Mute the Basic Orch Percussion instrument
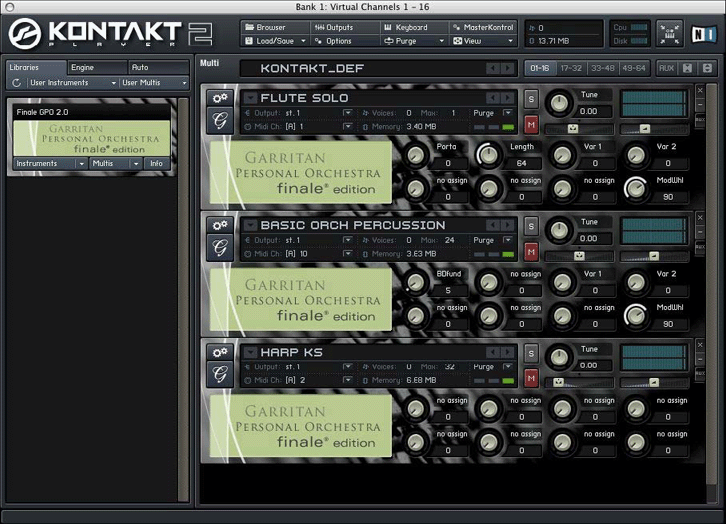 [531, 252]
